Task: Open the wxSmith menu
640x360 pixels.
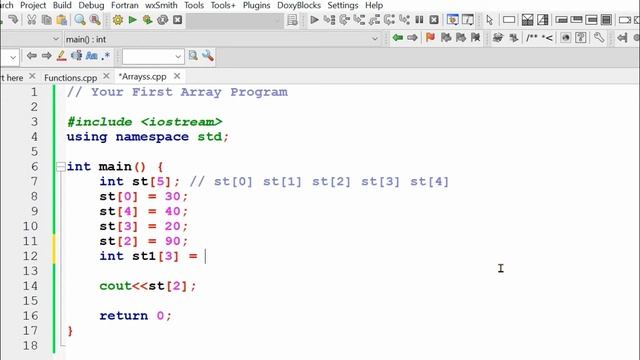Action: pyautogui.click(x=161, y=5)
